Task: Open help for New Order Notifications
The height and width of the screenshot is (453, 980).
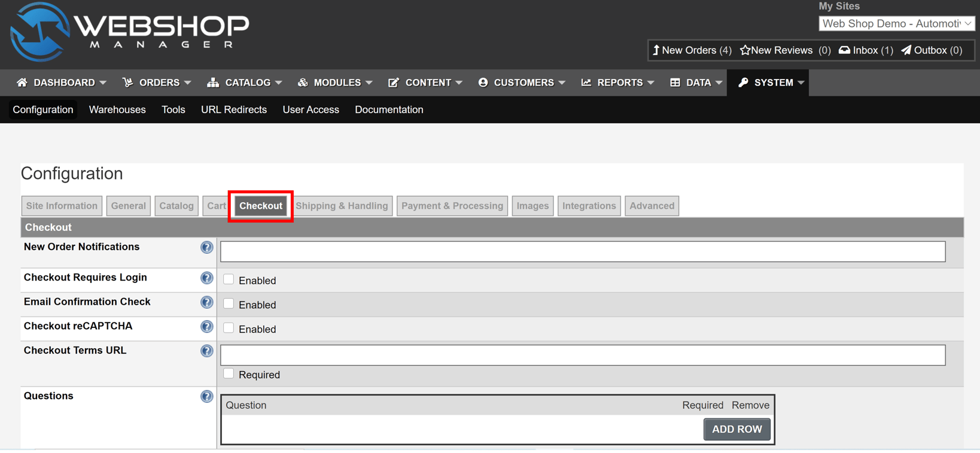Action: (206, 247)
